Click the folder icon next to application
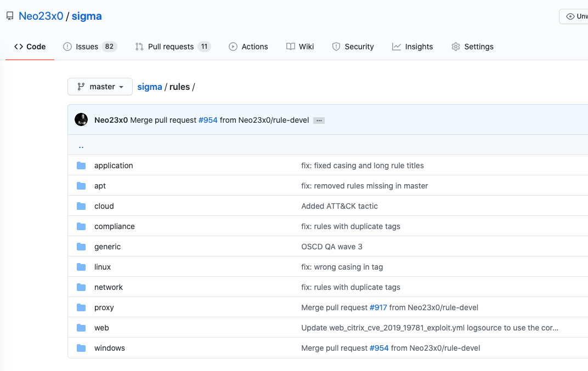Viewport: 588px width, 371px height. coord(81,165)
